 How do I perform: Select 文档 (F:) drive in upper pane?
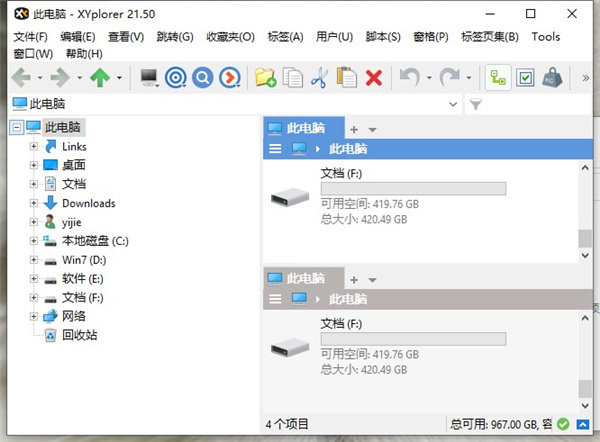pos(388,197)
